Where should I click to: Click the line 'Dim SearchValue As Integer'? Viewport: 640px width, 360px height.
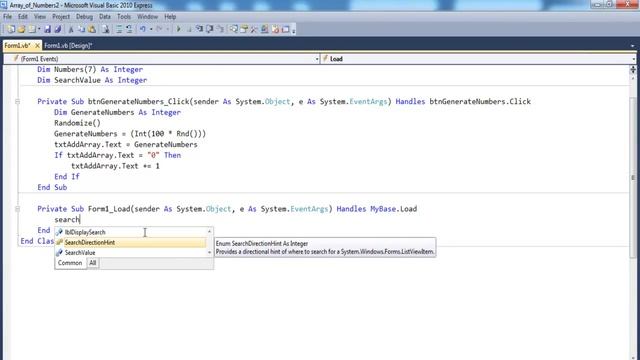tap(92, 80)
